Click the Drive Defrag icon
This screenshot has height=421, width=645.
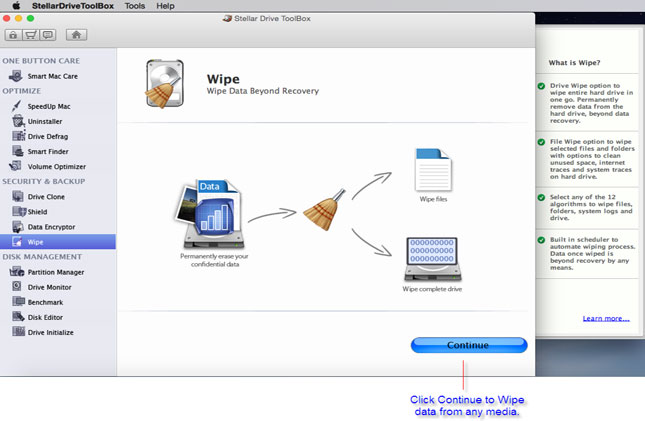pyautogui.click(x=19, y=136)
